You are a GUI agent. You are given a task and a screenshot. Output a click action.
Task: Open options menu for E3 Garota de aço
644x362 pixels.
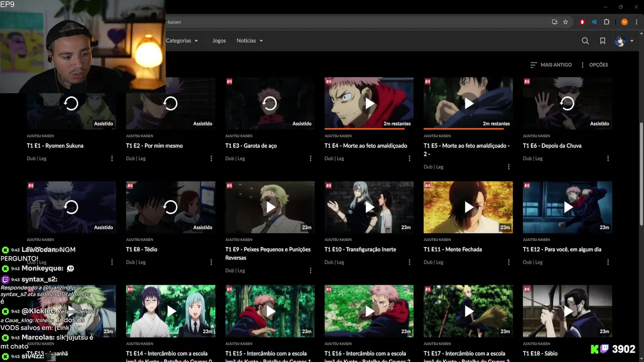[310, 158]
